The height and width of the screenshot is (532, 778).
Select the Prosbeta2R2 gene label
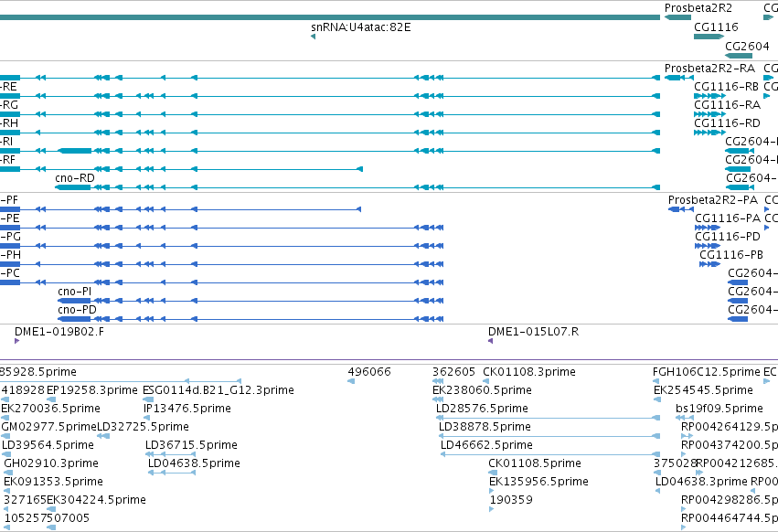click(698, 8)
